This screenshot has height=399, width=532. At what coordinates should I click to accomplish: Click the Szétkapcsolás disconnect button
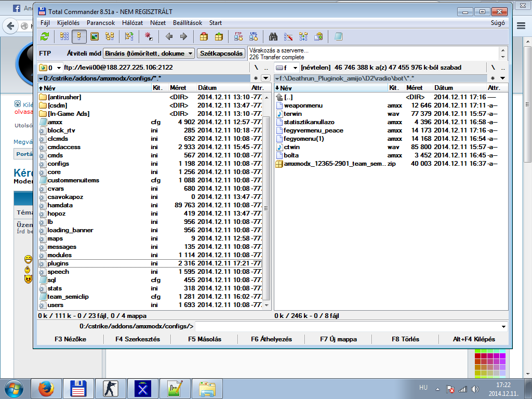point(222,54)
